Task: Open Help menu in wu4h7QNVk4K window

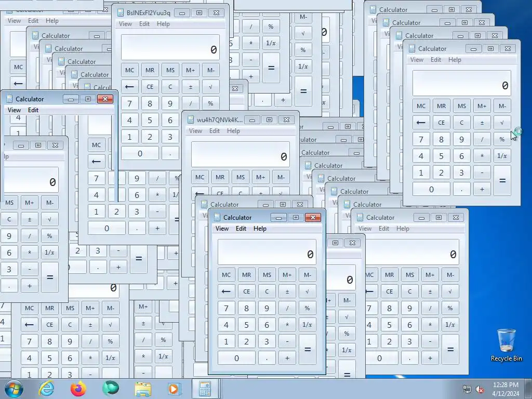Action: [233, 130]
